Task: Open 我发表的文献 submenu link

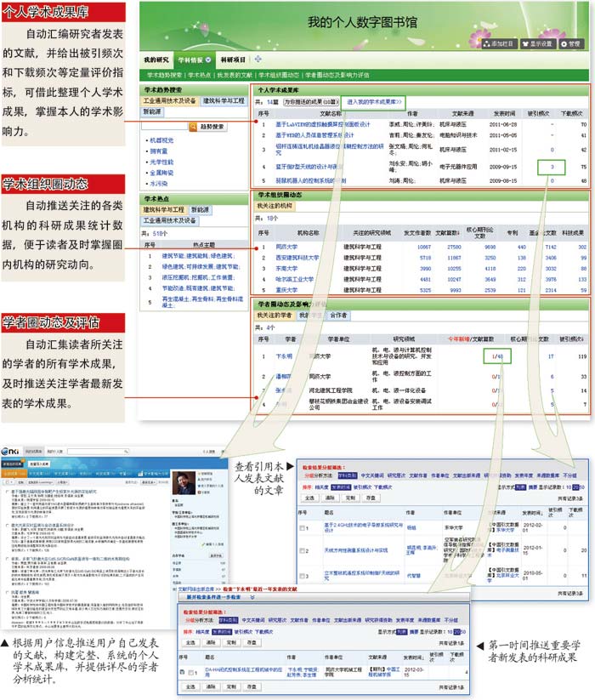Action: [235, 75]
